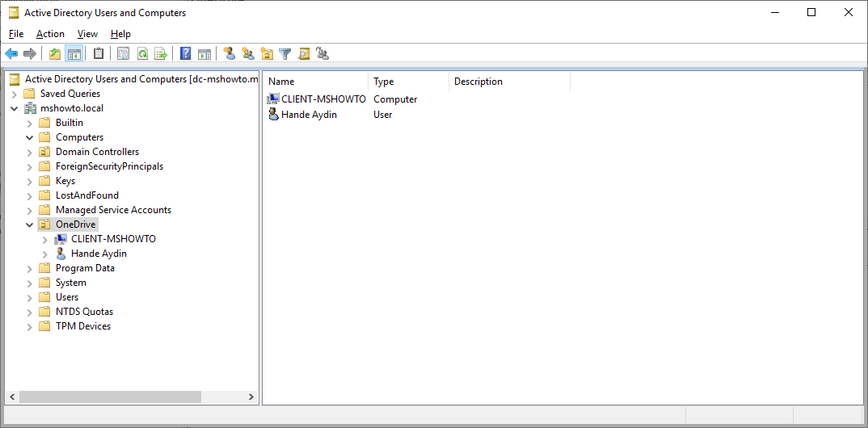Expand the Builtin container
Screen dimensions: 868x428
[30, 123]
